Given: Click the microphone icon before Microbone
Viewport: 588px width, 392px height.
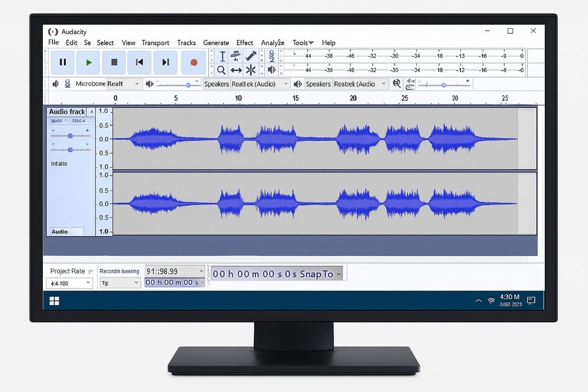Looking at the screenshot, I should (68, 83).
